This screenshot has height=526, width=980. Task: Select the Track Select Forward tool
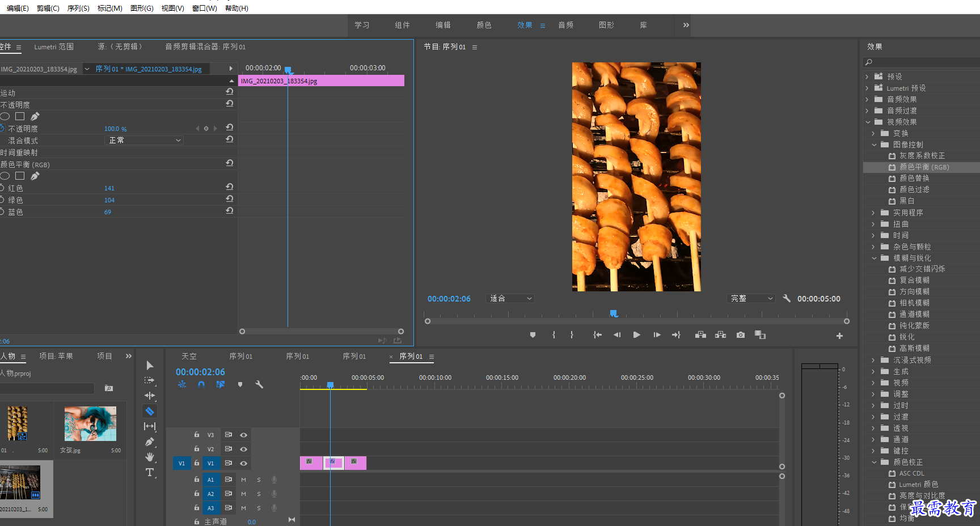(x=149, y=380)
